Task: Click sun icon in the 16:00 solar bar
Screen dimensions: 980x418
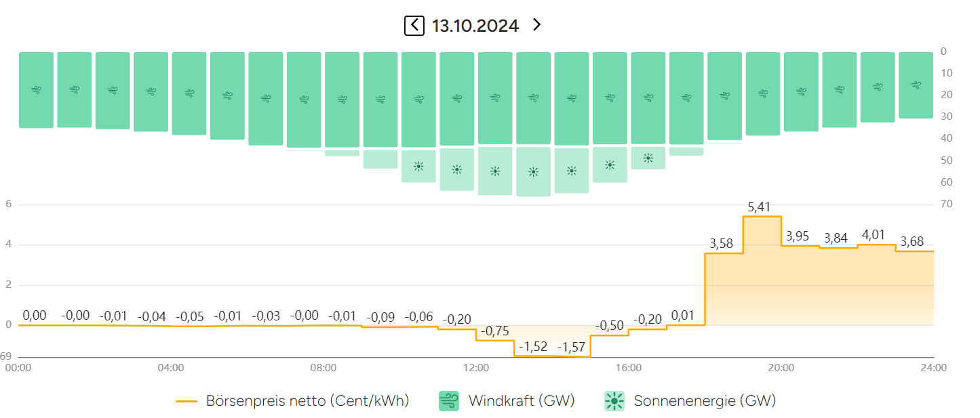Action: [x=648, y=158]
